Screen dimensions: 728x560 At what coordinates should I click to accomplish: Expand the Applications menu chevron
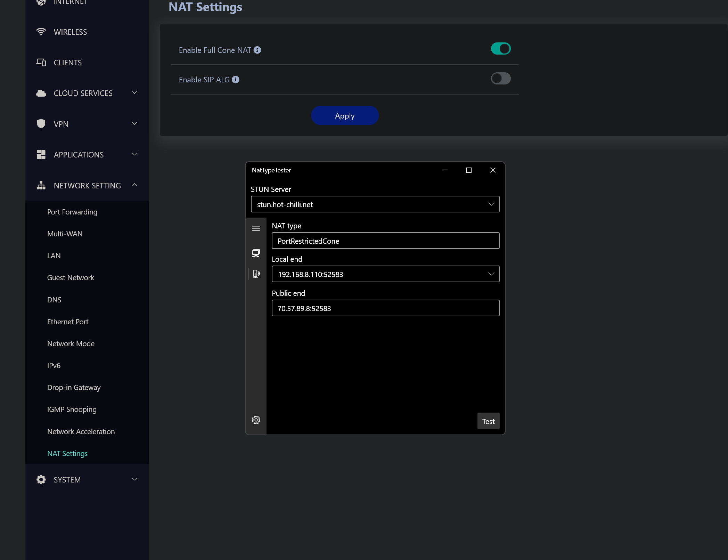tap(134, 154)
